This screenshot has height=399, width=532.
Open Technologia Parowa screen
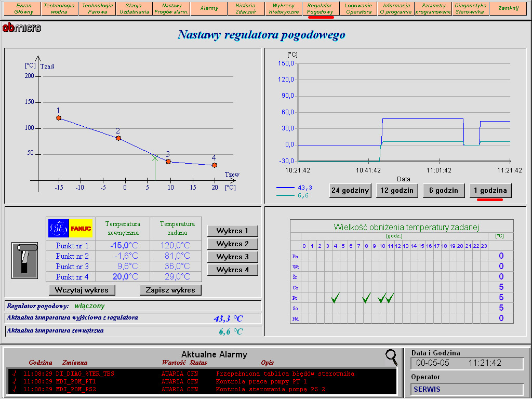97,8
